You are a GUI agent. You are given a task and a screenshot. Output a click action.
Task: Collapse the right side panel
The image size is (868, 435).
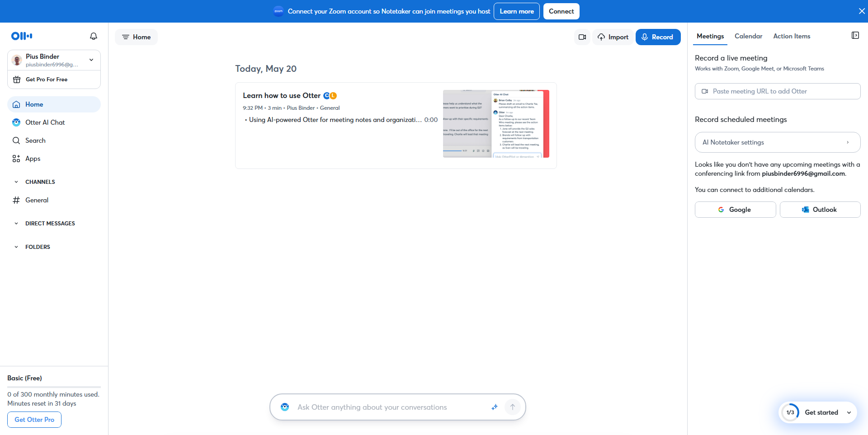855,36
